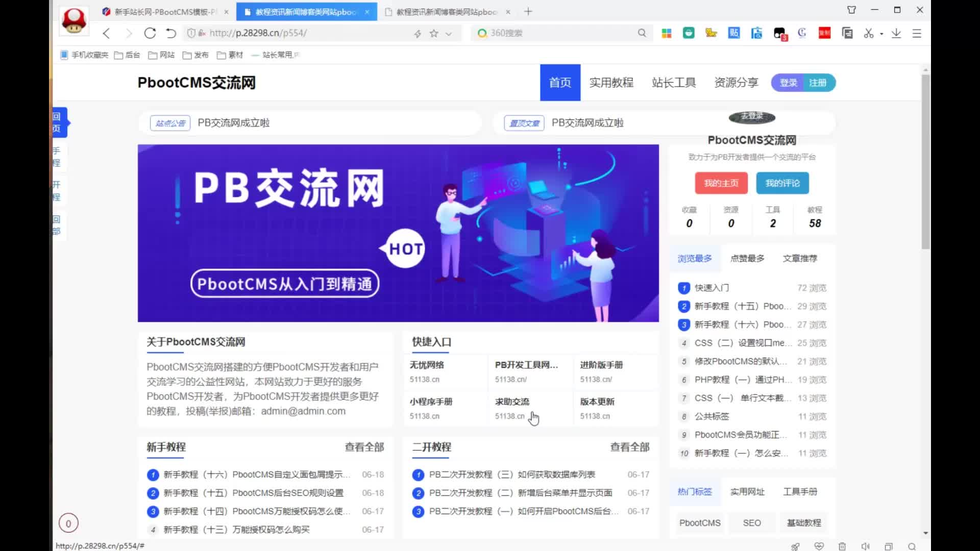The image size is (980, 551).
Task: Click the PBootCMS tag
Action: click(x=700, y=523)
